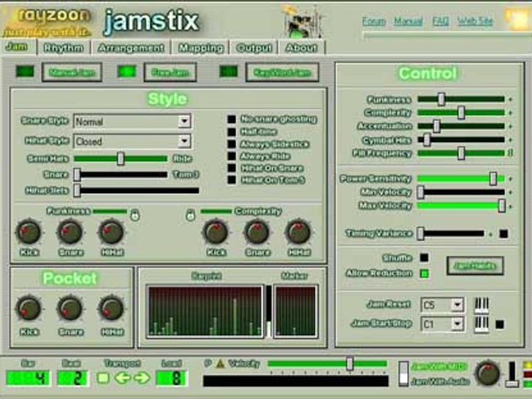532x399 pixels.
Task: Open the Forum link
Action: [374, 22]
